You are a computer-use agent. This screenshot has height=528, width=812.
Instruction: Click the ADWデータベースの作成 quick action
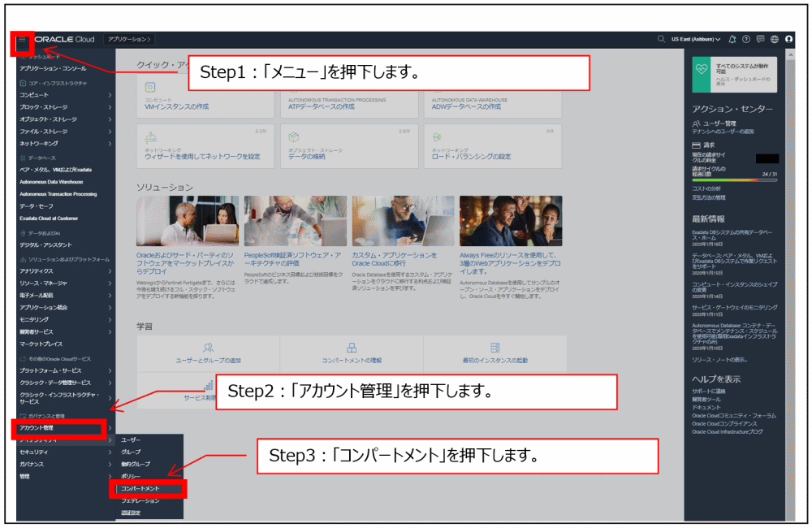466,106
